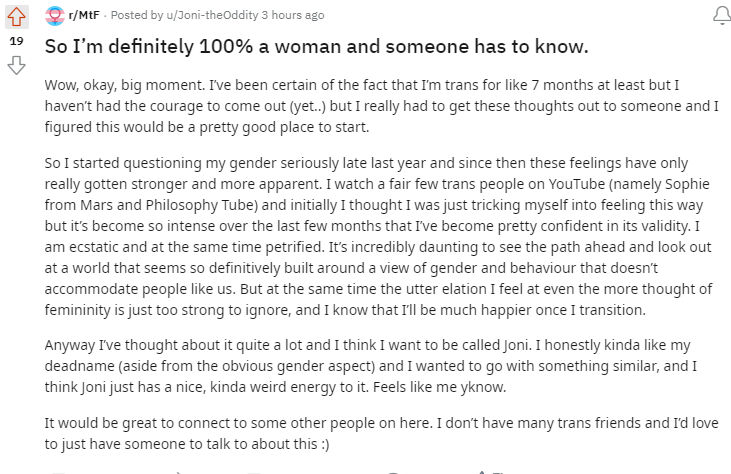Click the r/MtF community avatar icon
This screenshot has height=474, width=731.
point(55,16)
